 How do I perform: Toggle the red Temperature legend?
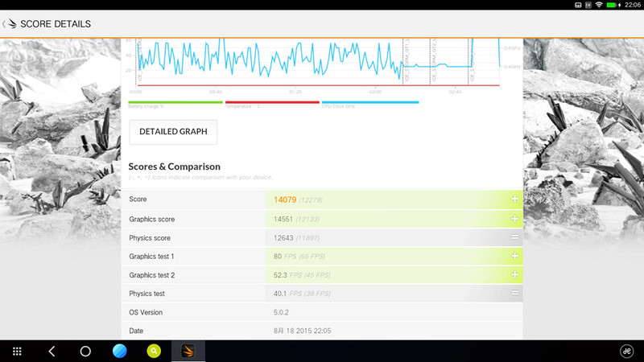tap(272, 105)
